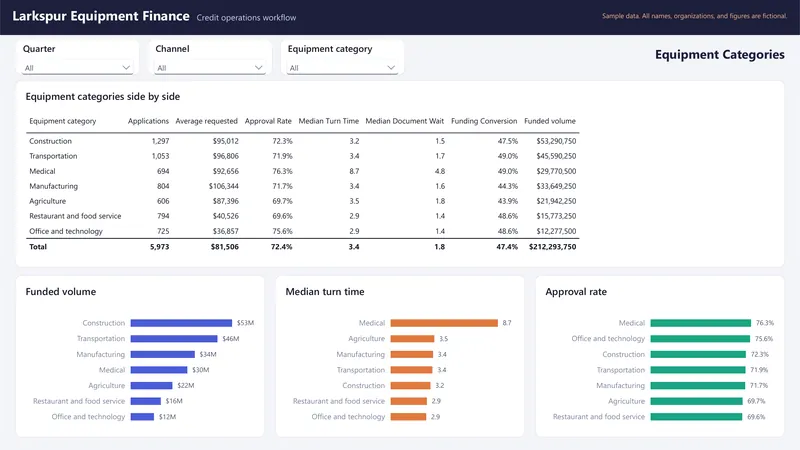Click the Construction bar in Median turn time chart
The width and height of the screenshot is (800, 450).
pyautogui.click(x=410, y=386)
